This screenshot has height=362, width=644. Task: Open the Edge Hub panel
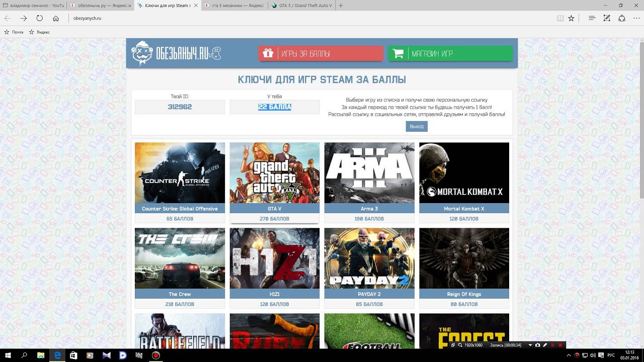[592, 18]
